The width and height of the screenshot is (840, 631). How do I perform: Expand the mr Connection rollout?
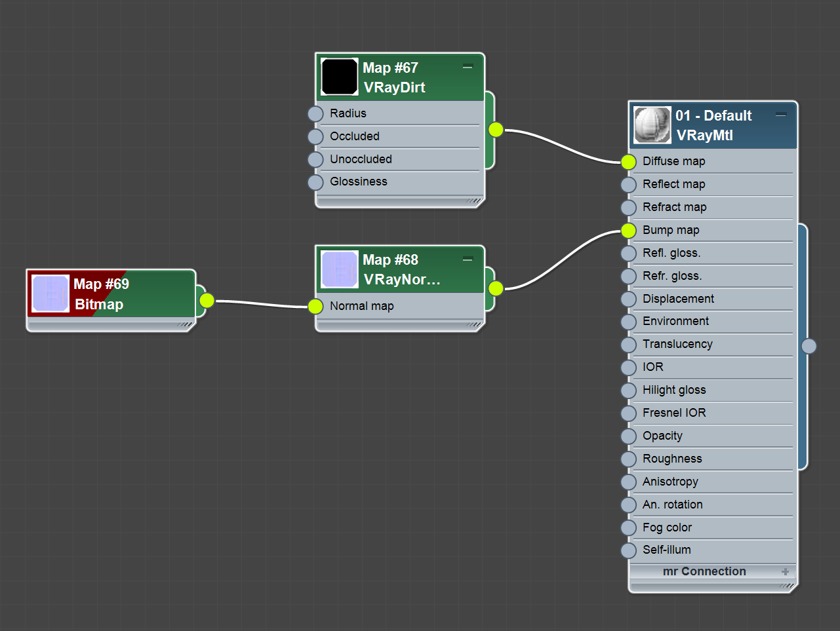(x=785, y=572)
